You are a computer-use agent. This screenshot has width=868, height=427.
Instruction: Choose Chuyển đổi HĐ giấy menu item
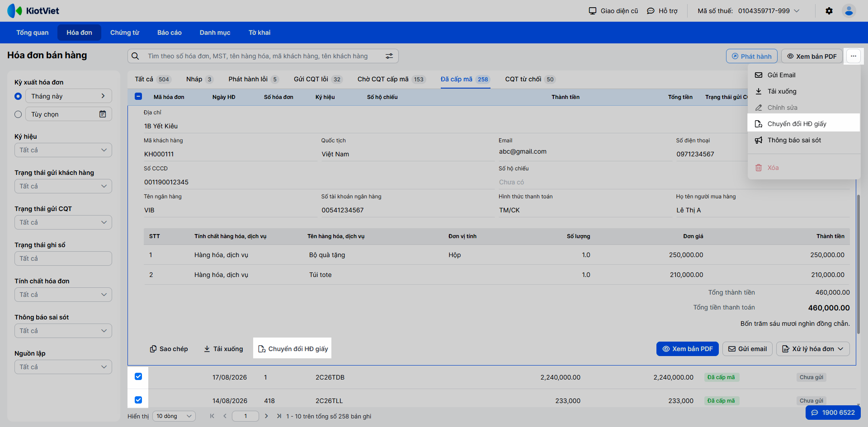pyautogui.click(x=804, y=124)
